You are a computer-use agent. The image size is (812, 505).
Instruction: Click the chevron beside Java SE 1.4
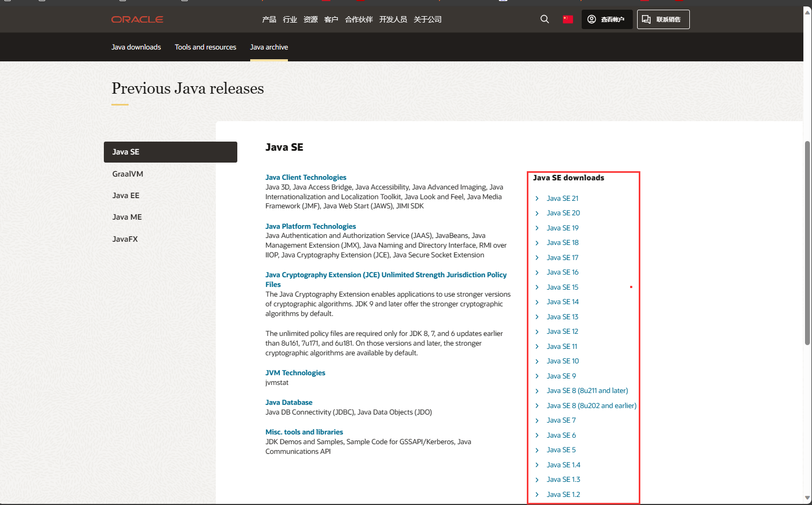pyautogui.click(x=537, y=465)
